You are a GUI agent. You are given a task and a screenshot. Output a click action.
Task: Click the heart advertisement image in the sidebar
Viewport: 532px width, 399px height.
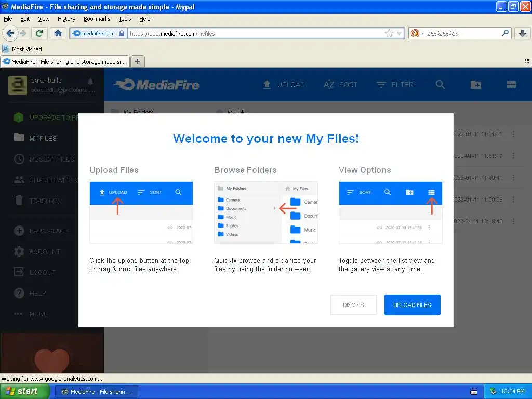coord(52,352)
